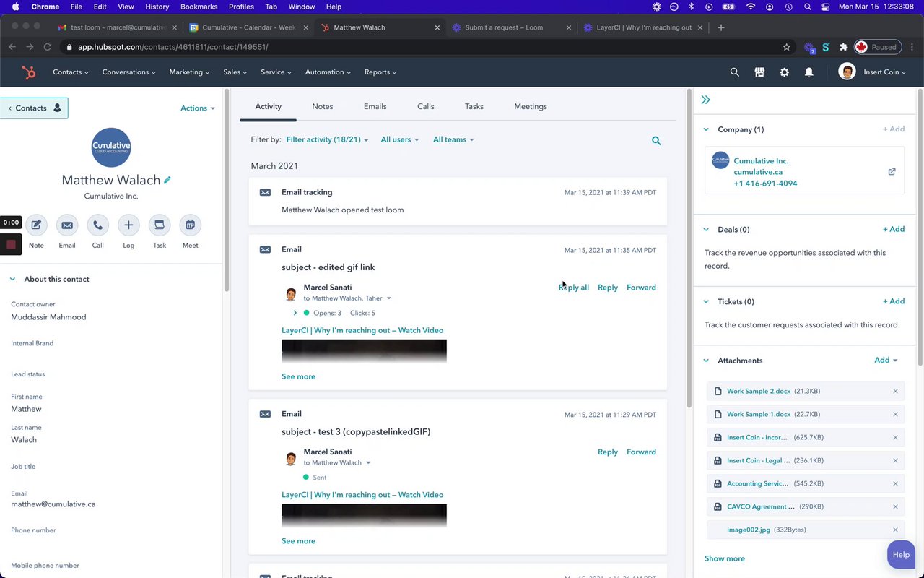Open the Conversations navigation dropdown
Viewport: 924px width, 578px height.
tap(130, 72)
